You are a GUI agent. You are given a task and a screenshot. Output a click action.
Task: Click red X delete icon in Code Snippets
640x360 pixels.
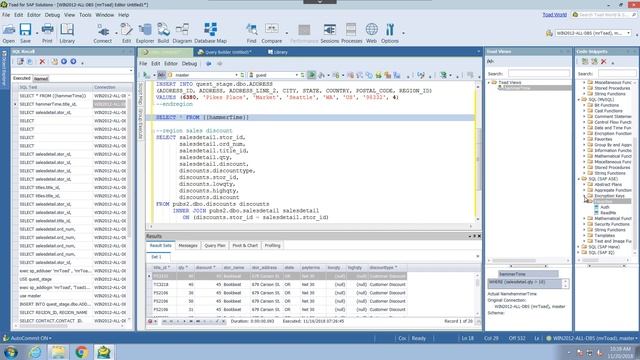pos(604,62)
